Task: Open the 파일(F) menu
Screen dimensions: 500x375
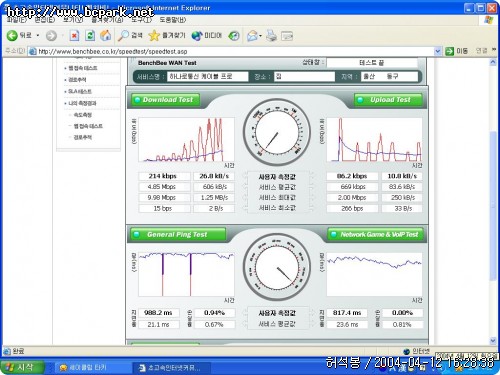Action: coord(16,20)
